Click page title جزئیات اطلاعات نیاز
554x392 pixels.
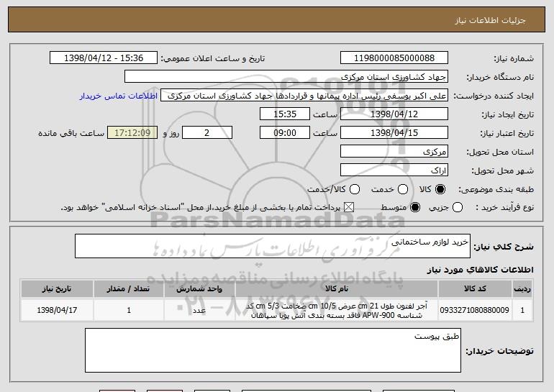(x=490, y=20)
